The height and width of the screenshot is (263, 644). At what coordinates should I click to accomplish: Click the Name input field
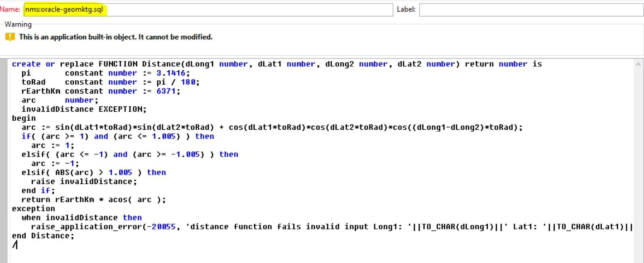tap(208, 10)
